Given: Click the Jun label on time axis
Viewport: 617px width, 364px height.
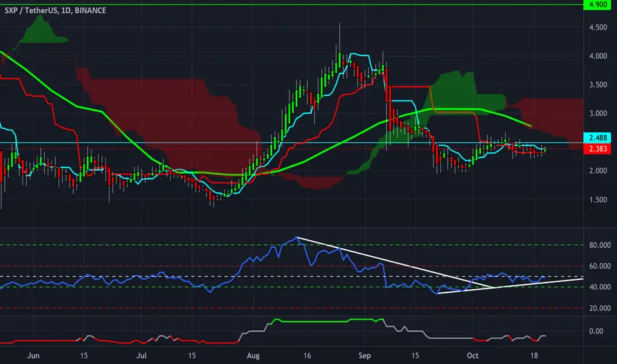Looking at the screenshot, I should tap(34, 356).
